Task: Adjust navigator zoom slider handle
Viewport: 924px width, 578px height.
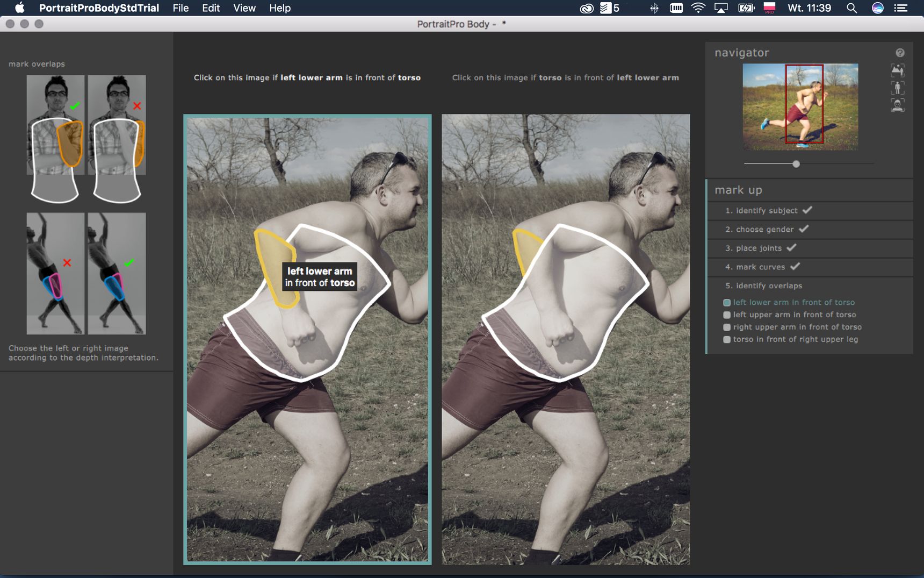Action: [x=796, y=164]
